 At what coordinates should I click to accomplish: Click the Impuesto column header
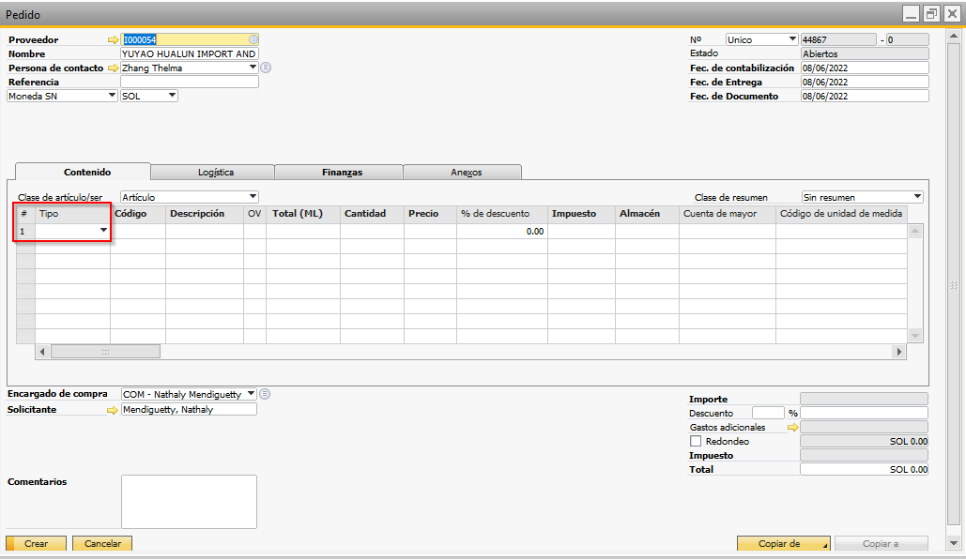582,214
